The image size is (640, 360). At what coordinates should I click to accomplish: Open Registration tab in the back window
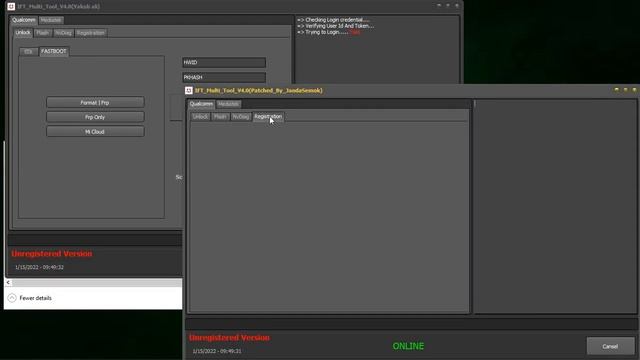click(x=91, y=33)
